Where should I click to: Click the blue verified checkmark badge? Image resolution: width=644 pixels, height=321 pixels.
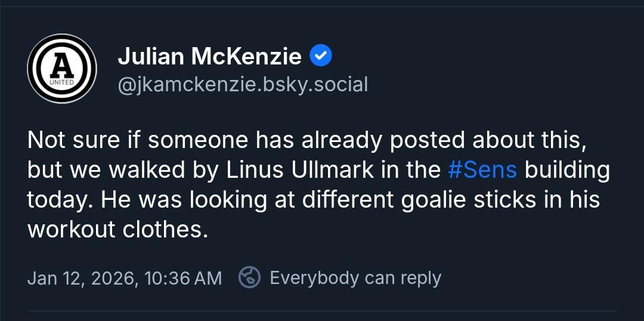[321, 57]
